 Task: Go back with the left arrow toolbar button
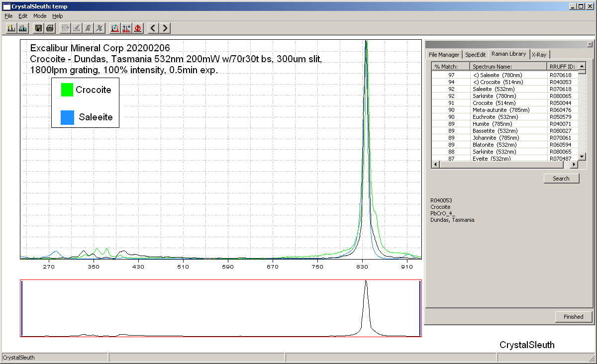tap(154, 28)
